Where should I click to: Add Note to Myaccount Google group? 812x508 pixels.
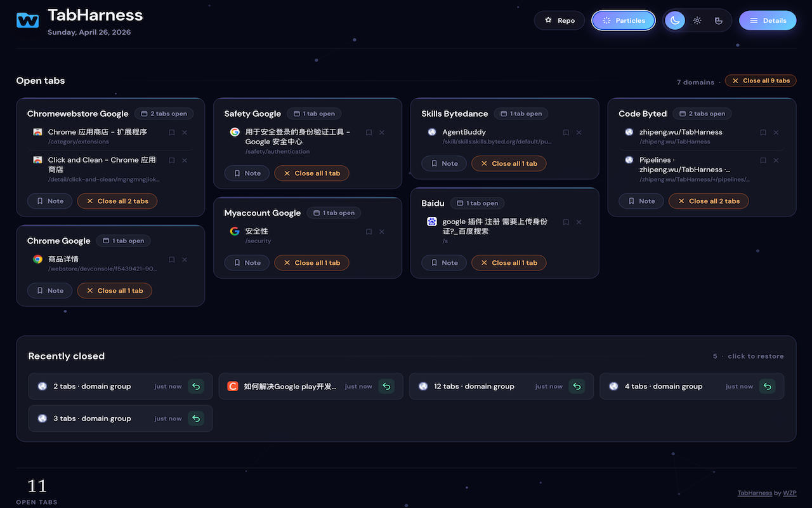click(x=247, y=263)
